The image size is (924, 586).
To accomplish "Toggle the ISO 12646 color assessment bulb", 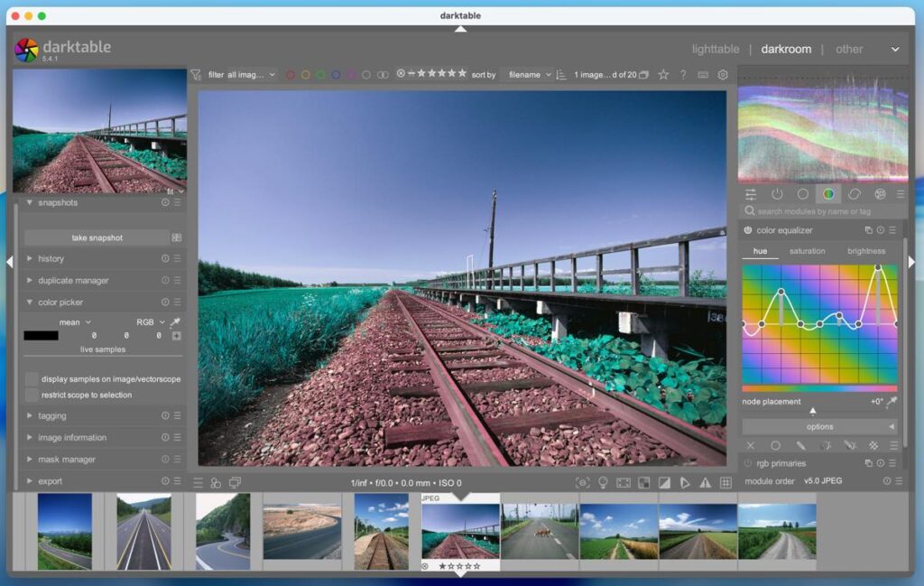I will point(603,483).
